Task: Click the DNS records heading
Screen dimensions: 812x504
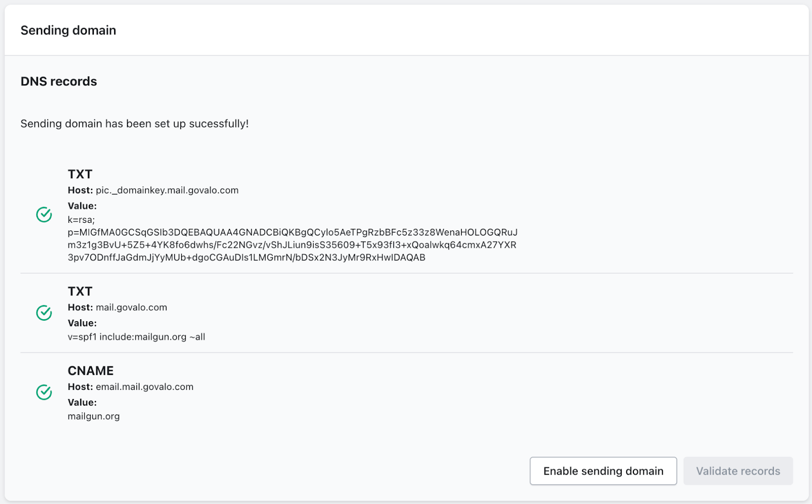Action: tap(58, 81)
